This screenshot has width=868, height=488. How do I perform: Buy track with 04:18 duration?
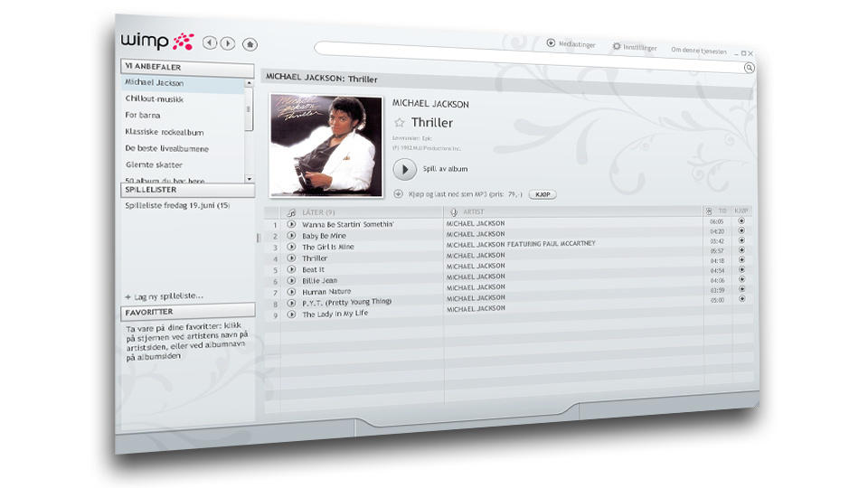(741, 259)
